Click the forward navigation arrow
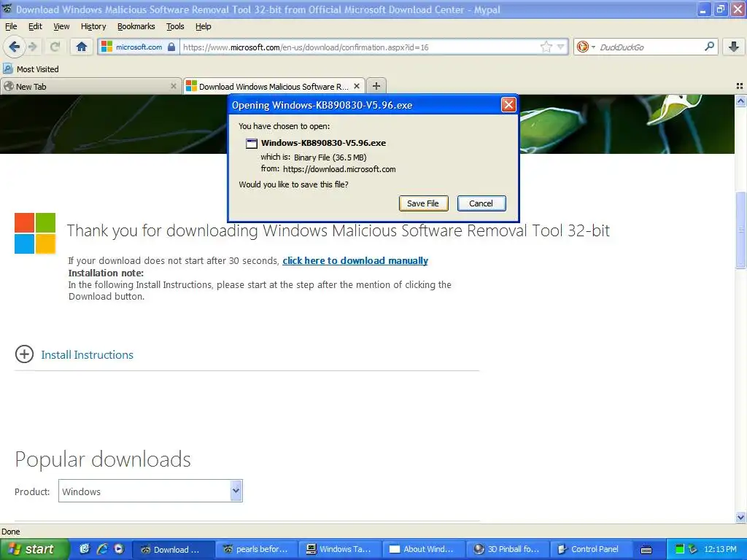The width and height of the screenshot is (747, 560). pyautogui.click(x=33, y=47)
